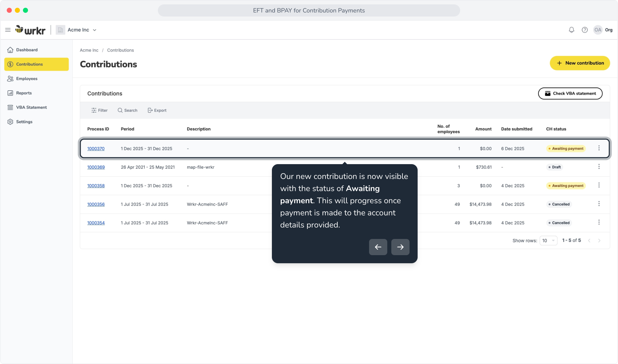The height and width of the screenshot is (364, 618).
Task: Open the Filter options
Action: (99, 111)
